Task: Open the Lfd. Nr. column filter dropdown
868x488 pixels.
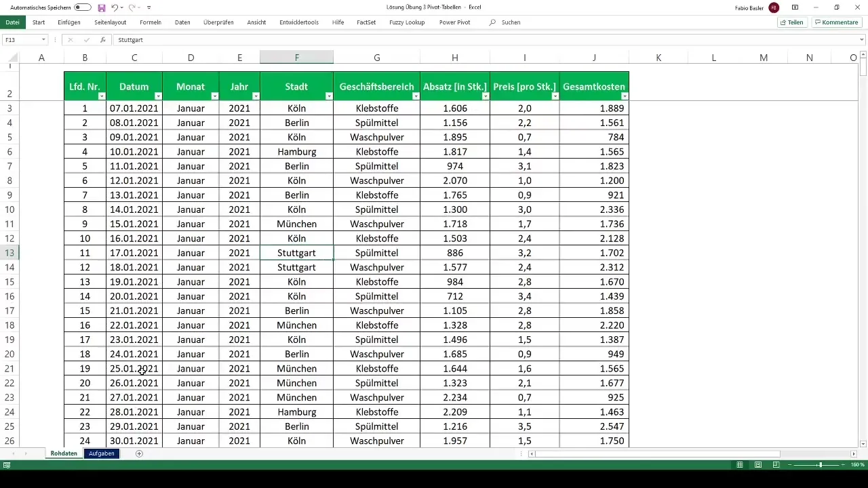Action: (102, 96)
